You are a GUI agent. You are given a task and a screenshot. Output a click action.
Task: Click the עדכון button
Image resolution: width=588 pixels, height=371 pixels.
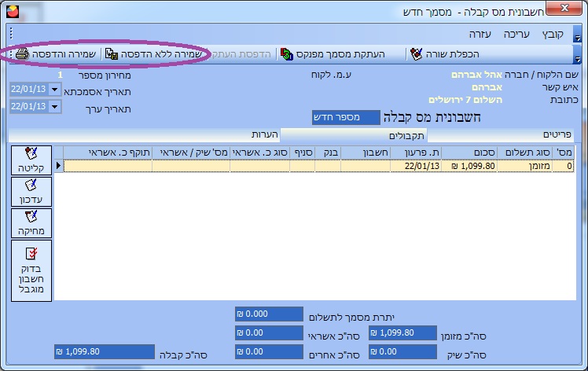point(31,192)
